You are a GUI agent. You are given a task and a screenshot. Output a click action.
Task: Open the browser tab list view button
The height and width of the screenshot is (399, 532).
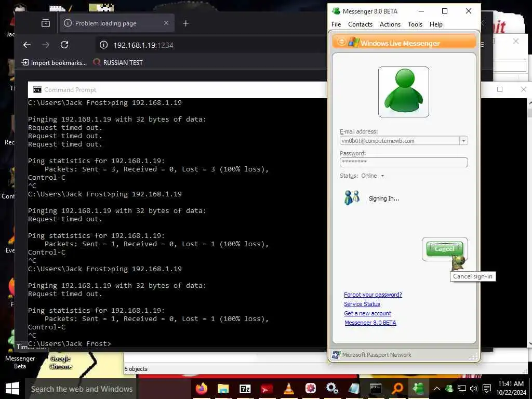[x=46, y=23]
